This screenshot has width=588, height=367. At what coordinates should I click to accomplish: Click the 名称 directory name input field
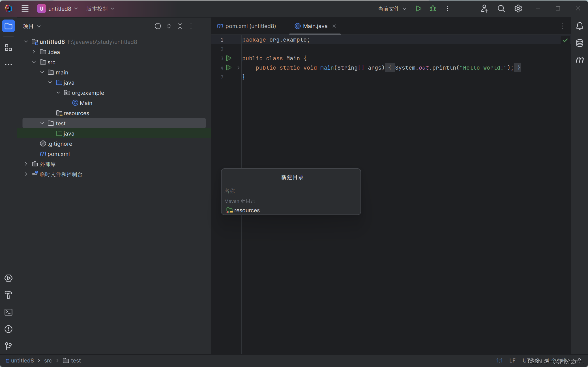pyautogui.click(x=291, y=191)
